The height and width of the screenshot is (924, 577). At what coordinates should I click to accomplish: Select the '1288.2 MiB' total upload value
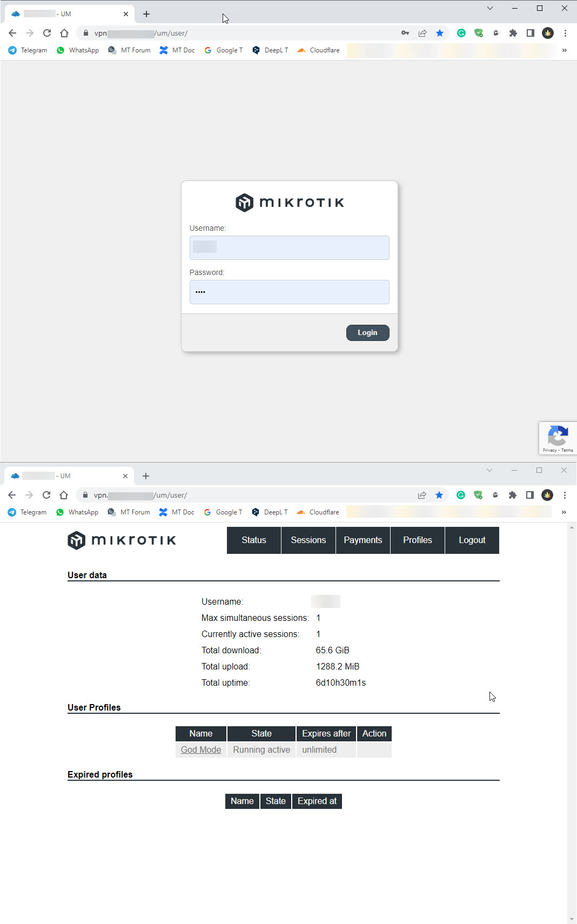coord(338,667)
